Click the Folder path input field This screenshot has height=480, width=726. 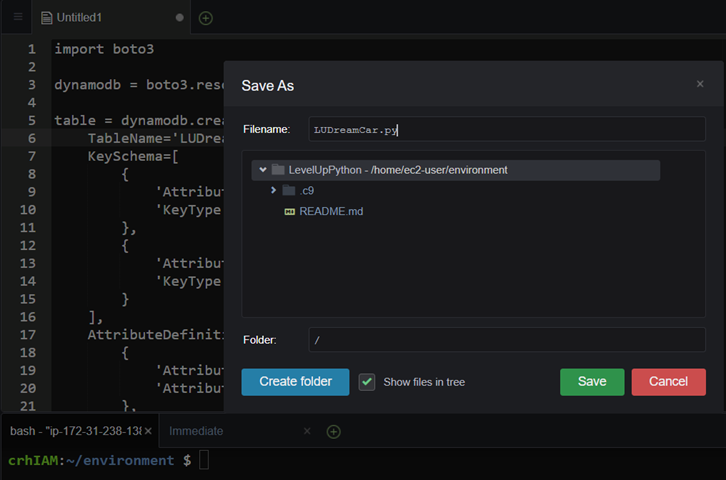507,340
